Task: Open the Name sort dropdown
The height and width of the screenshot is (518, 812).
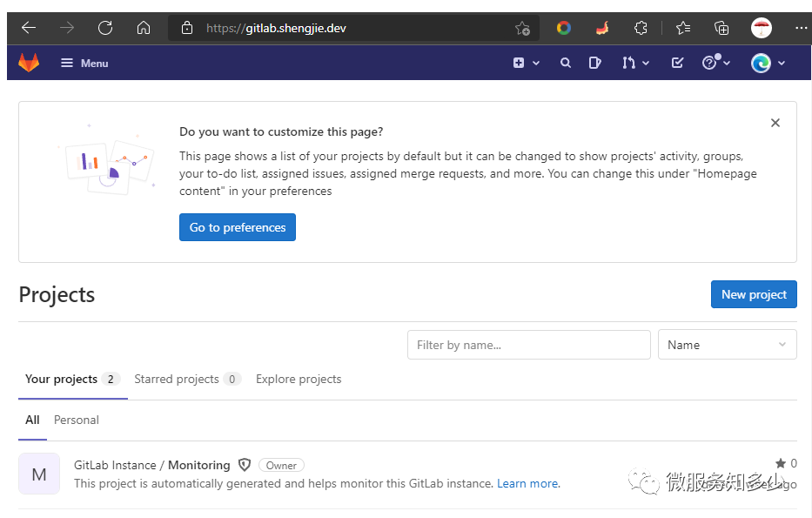Action: point(727,345)
